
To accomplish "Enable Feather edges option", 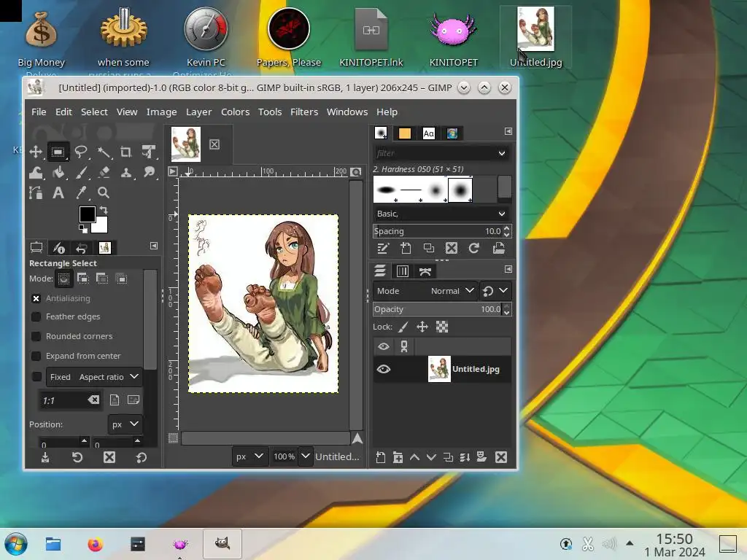I will [x=36, y=316].
